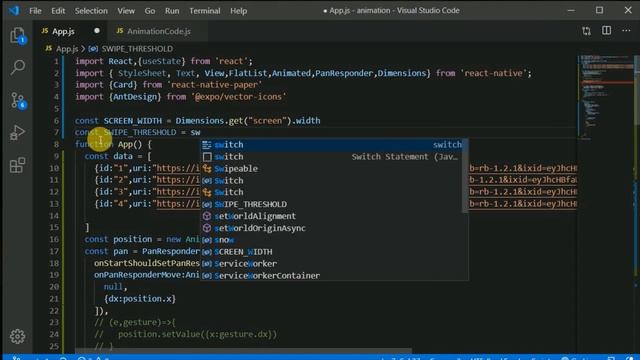The image size is (640, 360).
Task: Click 'const position' on line 16
Action: pyautogui.click(x=118, y=239)
